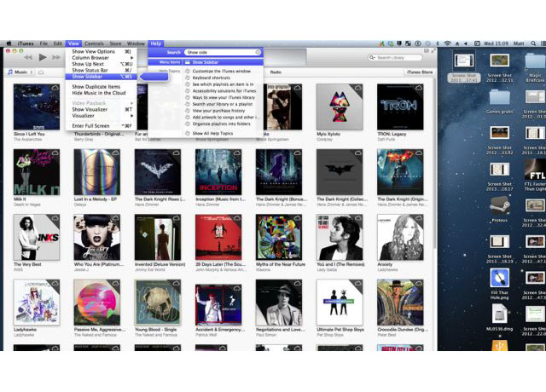Click cloud icon on Mylo Xyloto album
The width and height of the screenshot is (546, 392).
pyautogui.click(x=358, y=88)
